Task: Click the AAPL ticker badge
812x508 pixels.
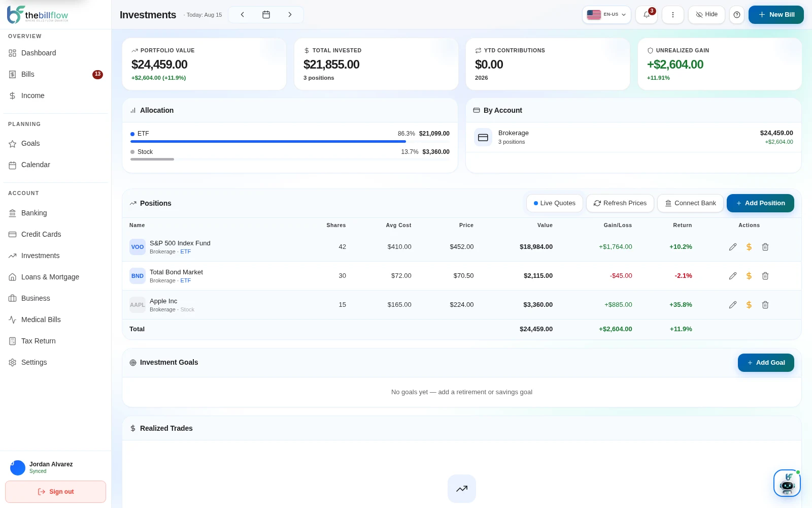Action: (138, 305)
